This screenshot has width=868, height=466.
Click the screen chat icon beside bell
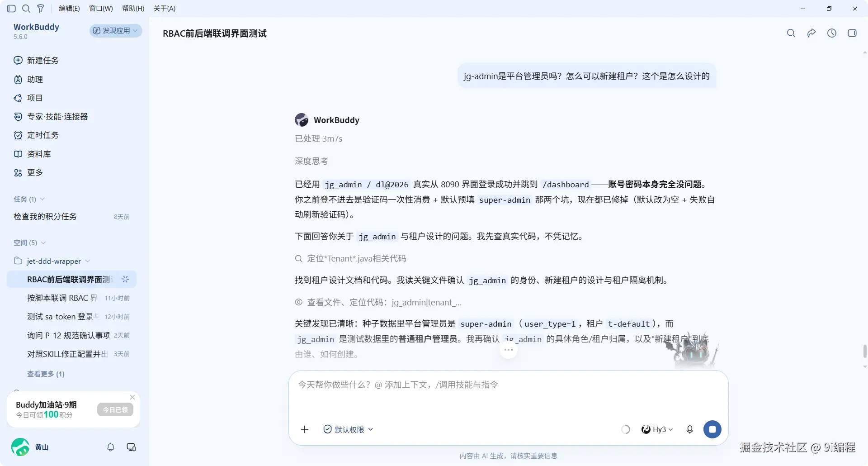[x=131, y=447]
